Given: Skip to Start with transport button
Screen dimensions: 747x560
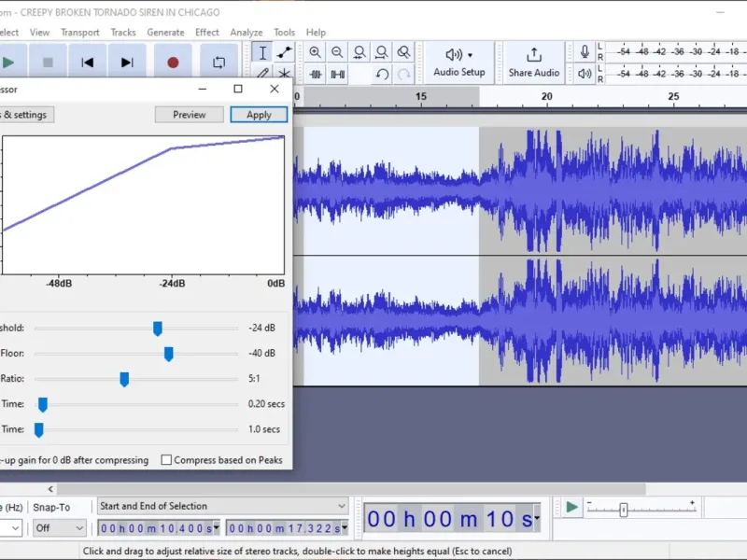Looking at the screenshot, I should click(87, 63).
